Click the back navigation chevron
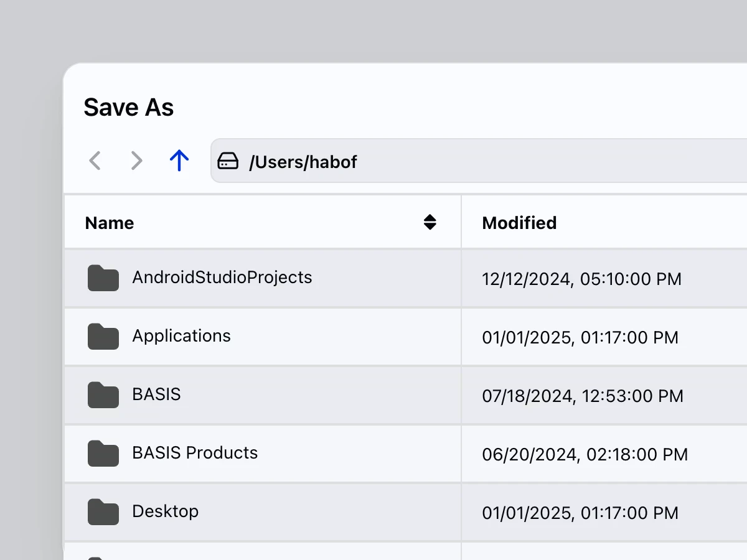The height and width of the screenshot is (560, 747). click(95, 161)
